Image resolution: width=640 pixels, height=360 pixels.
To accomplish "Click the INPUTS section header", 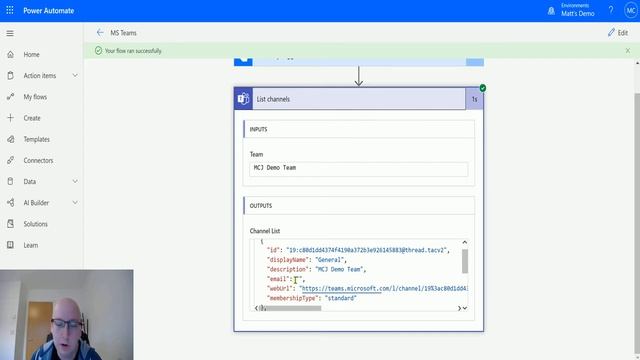I will coord(359,129).
